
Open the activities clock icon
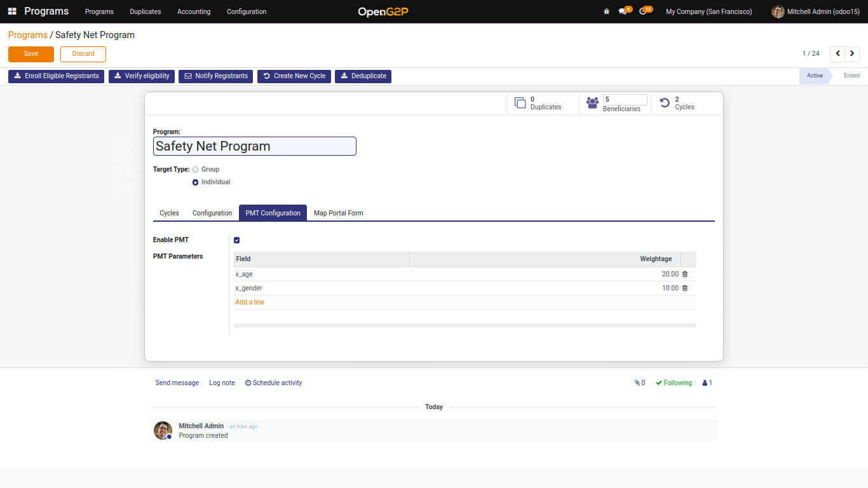[x=643, y=11]
